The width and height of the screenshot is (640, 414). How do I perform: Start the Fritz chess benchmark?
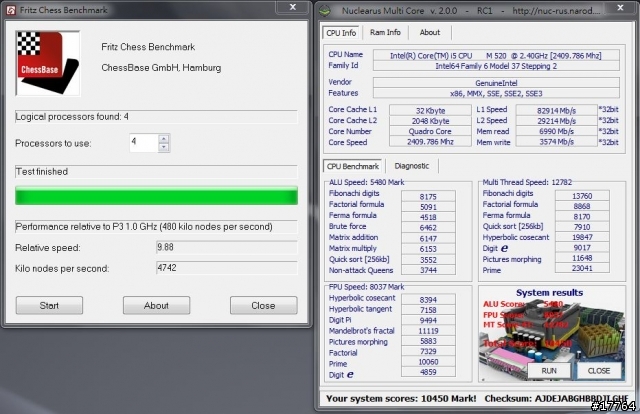click(49, 305)
